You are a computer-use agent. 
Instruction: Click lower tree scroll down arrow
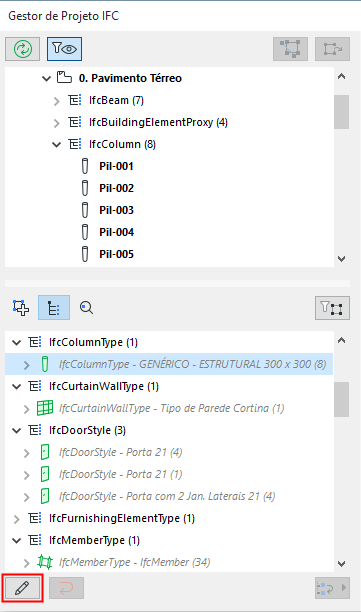pos(341,564)
